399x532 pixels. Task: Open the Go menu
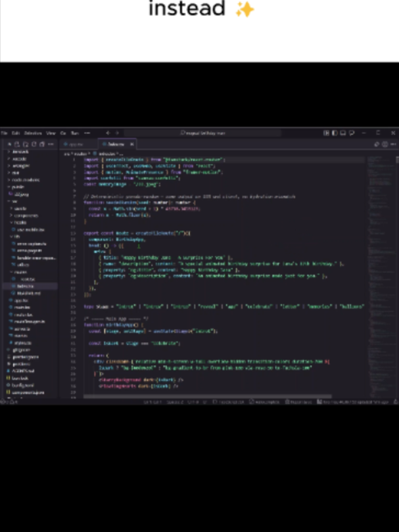point(63,133)
